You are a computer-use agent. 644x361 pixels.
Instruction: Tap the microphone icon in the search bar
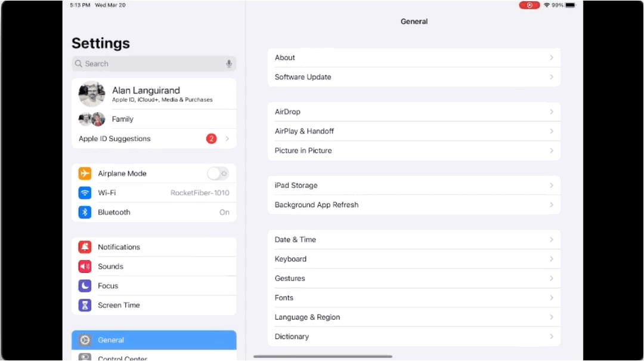pos(229,63)
